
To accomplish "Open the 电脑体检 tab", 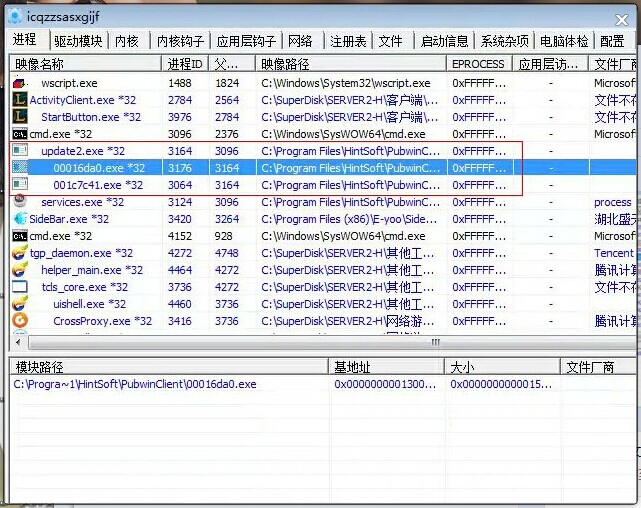I will [x=564, y=41].
